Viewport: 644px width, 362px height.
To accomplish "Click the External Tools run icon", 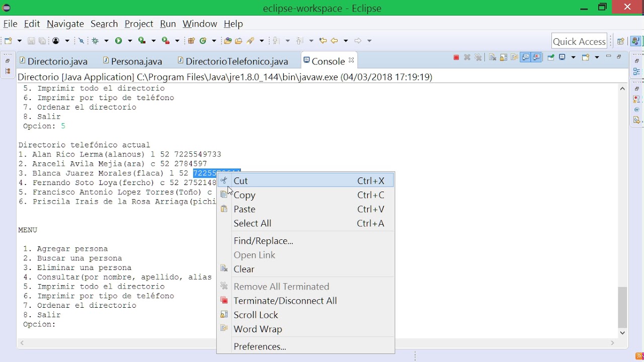I will [x=166, y=41].
